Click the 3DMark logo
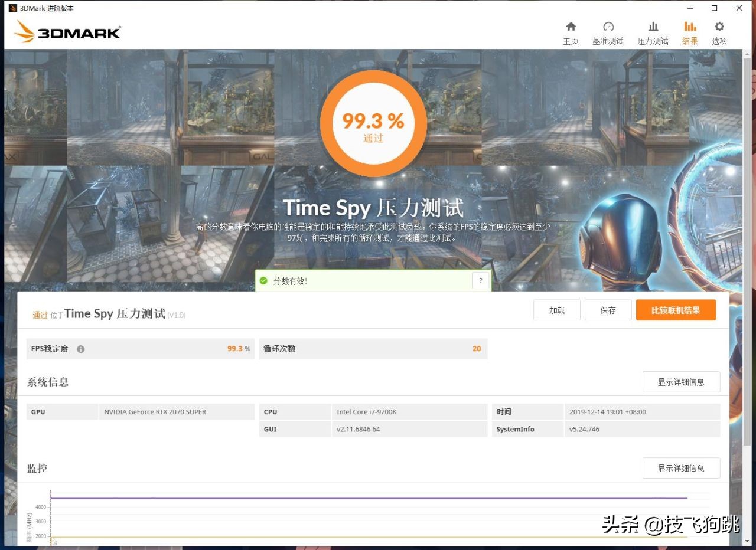This screenshot has width=756, height=550. [67, 32]
